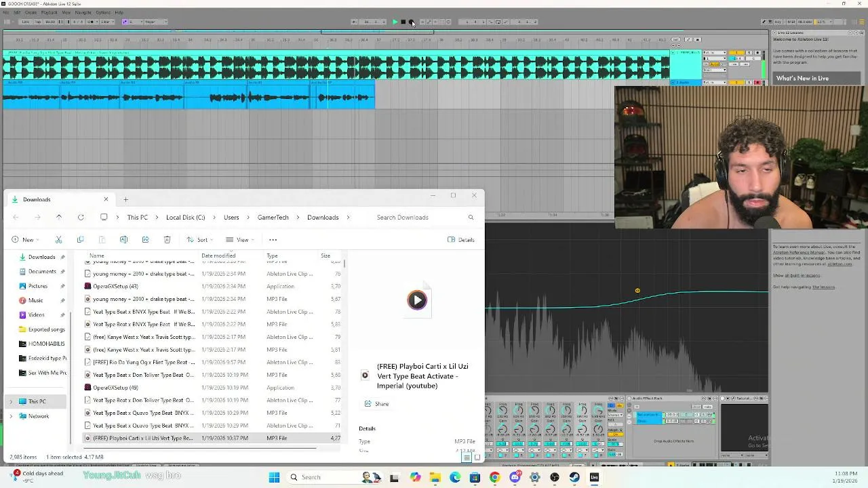The image size is (868, 488).
Task: Open Discord from the taskbar
Action: [515, 477]
